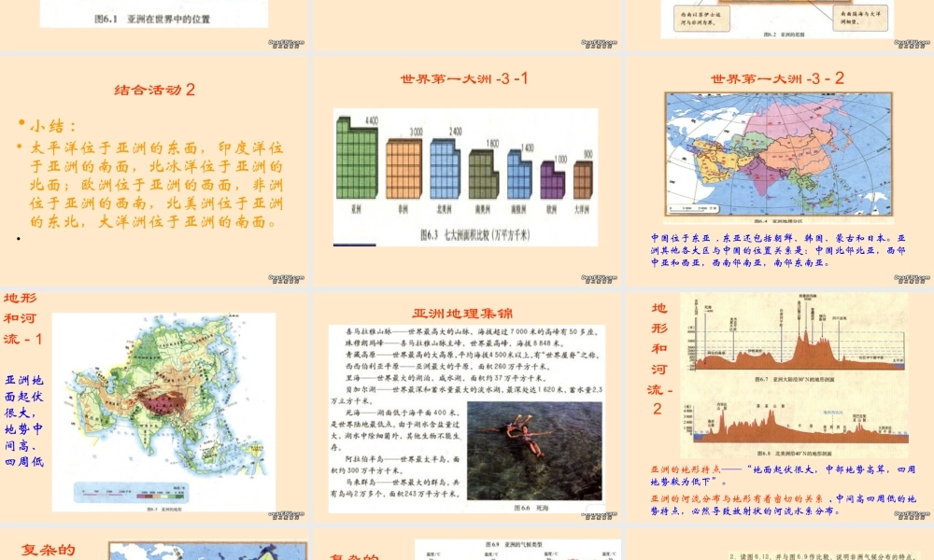Click the bottom-right slide about 图6.12

[779, 544]
